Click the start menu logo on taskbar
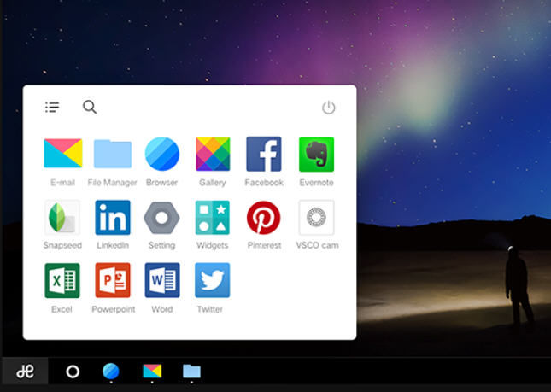The width and height of the screenshot is (551, 392). click(x=26, y=372)
